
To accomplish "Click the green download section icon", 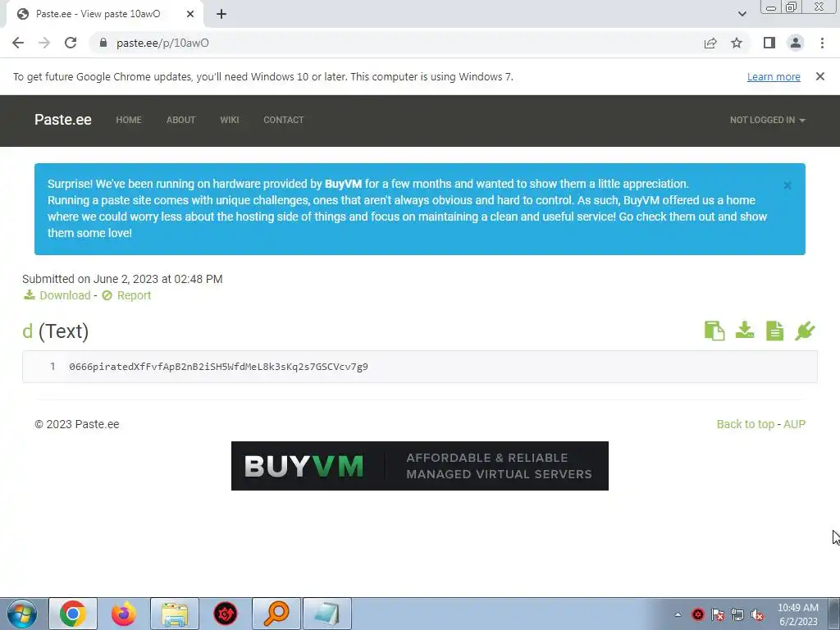I will click(745, 330).
